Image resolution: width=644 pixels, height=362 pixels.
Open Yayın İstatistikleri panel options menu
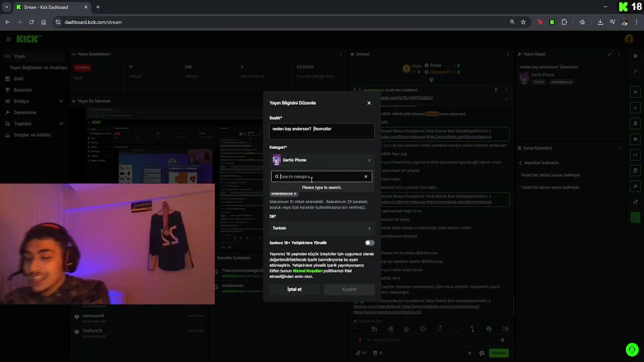pos(341,54)
